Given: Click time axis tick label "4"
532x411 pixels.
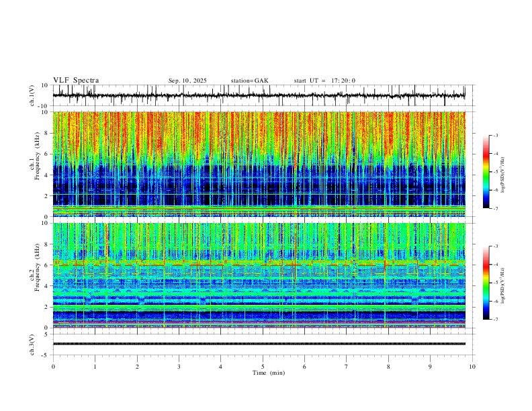Looking at the screenshot, I should point(220,367).
